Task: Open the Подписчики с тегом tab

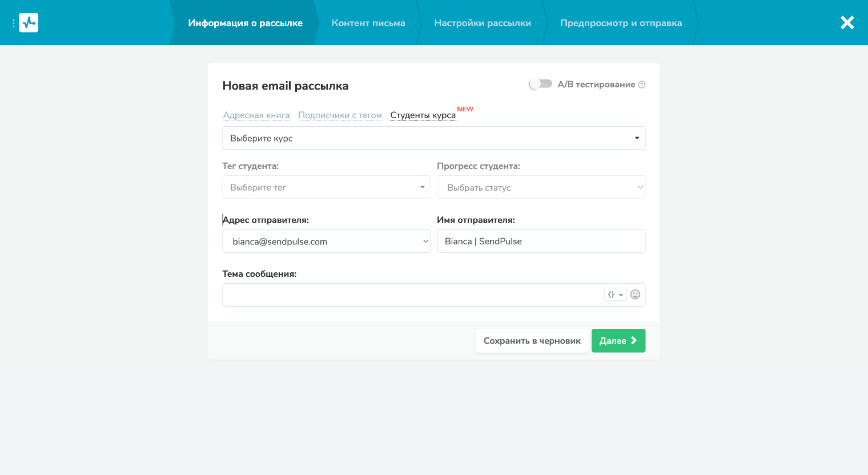Action: [x=340, y=115]
